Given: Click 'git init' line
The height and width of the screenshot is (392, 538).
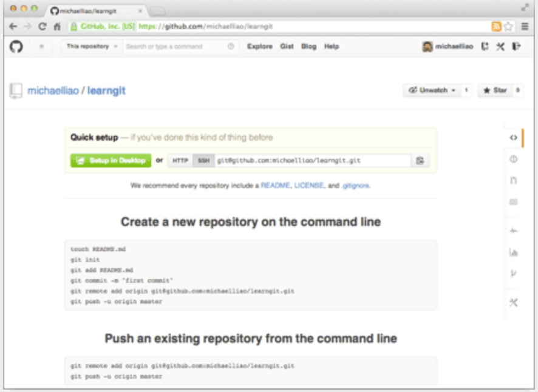Looking at the screenshot, I should click(85, 260).
